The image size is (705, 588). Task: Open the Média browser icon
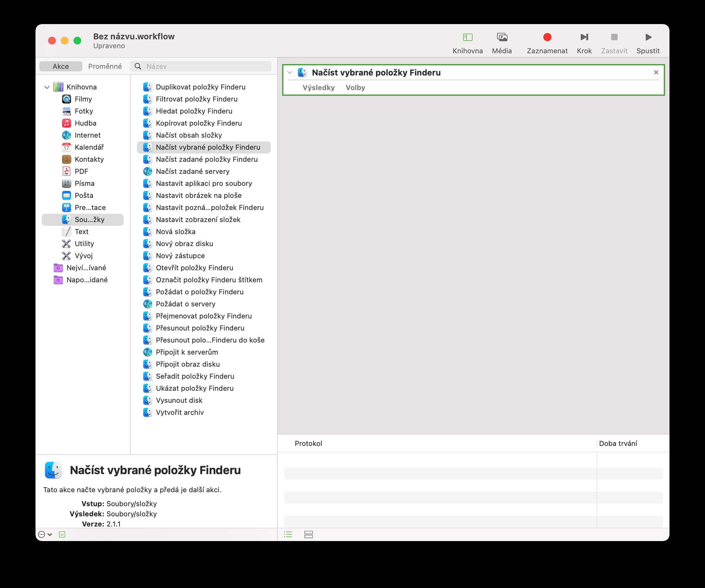[501, 37]
